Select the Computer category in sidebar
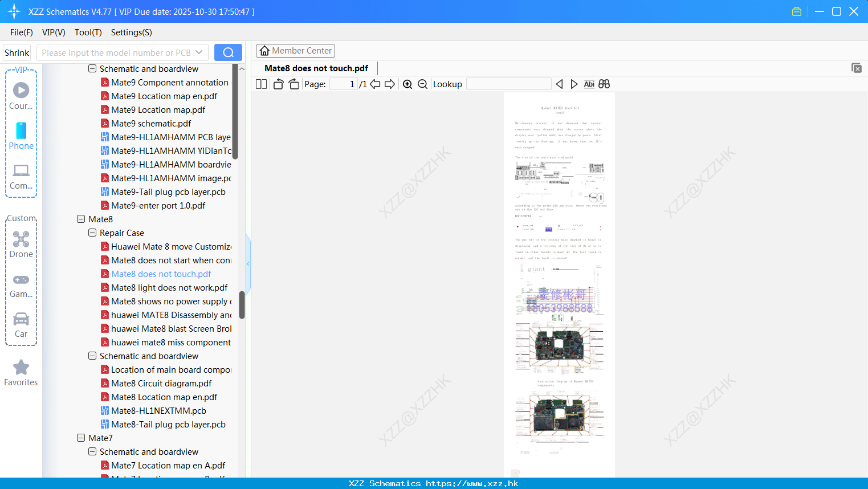The image size is (868, 489). [x=21, y=176]
